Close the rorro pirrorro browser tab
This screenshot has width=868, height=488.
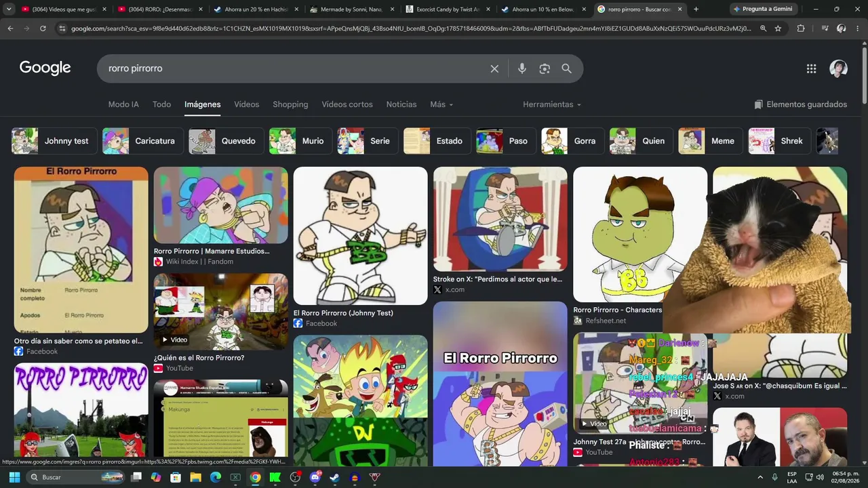point(679,9)
